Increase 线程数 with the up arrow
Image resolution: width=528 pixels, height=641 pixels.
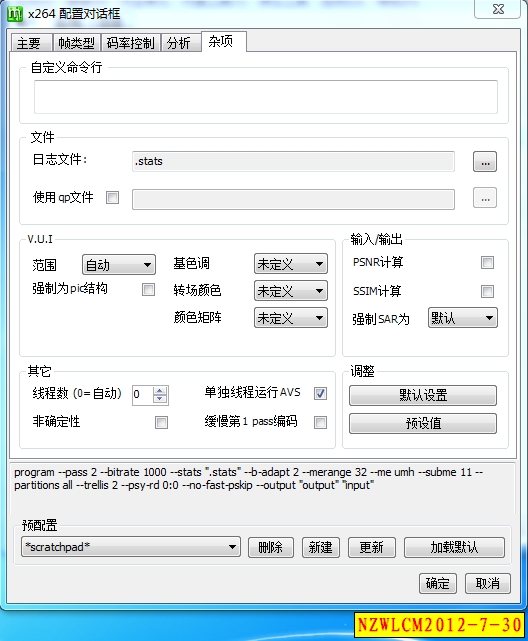[160, 390]
